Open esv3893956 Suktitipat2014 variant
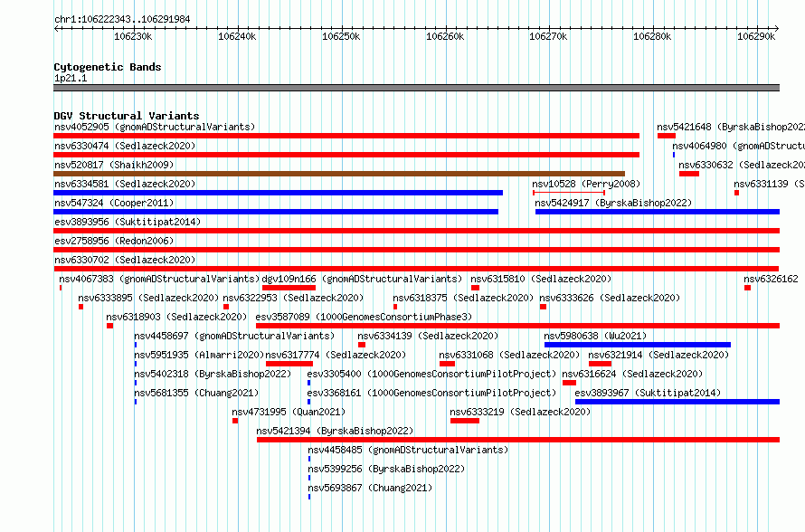The width and height of the screenshot is (805, 532). click(128, 222)
